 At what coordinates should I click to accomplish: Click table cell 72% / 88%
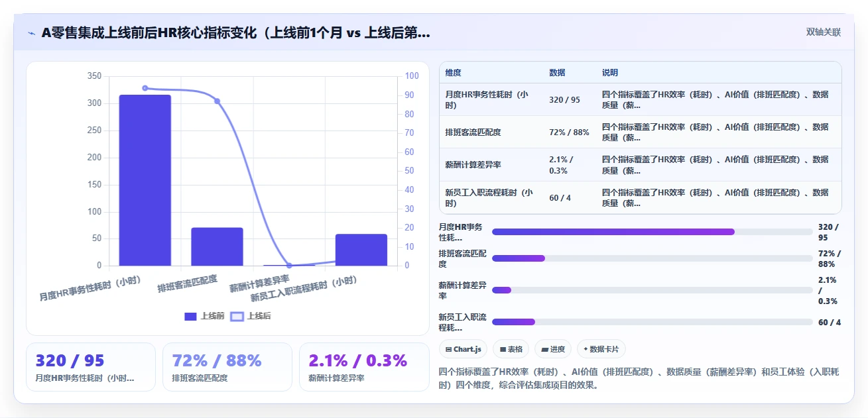pyautogui.click(x=570, y=132)
